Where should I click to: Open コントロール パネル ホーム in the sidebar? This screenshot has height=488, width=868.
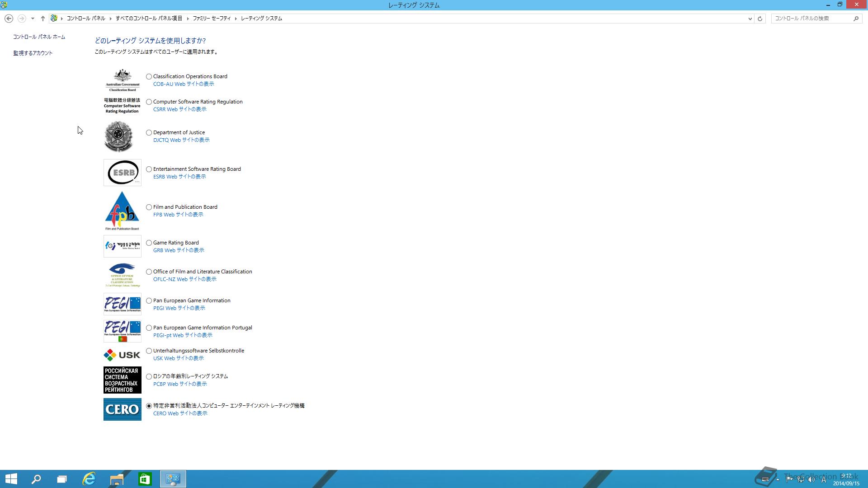click(39, 37)
